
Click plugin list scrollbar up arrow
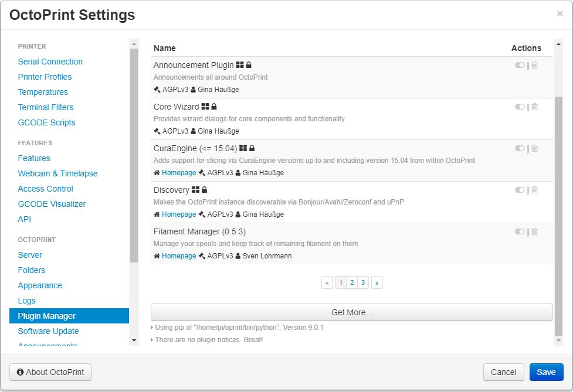click(x=558, y=44)
